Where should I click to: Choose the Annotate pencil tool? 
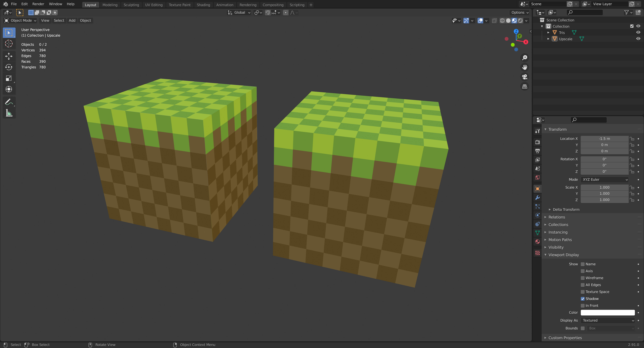[x=9, y=102]
